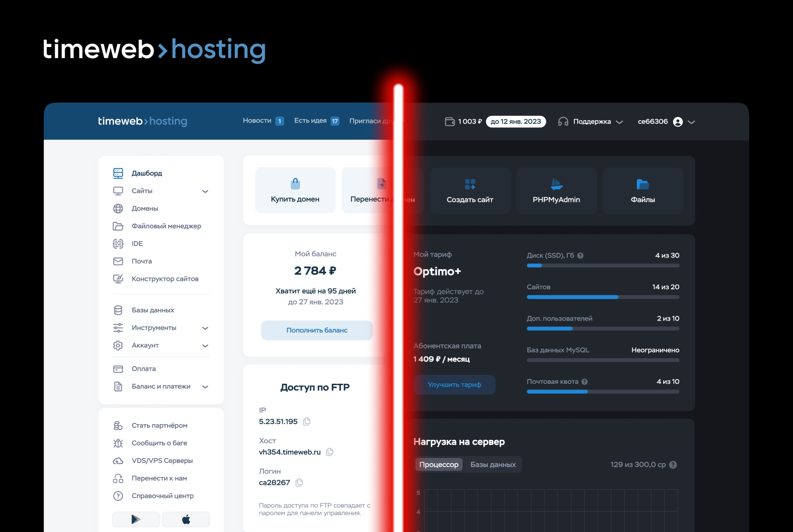Click the Google Play store icon
The width and height of the screenshot is (793, 532).
[x=136, y=519]
